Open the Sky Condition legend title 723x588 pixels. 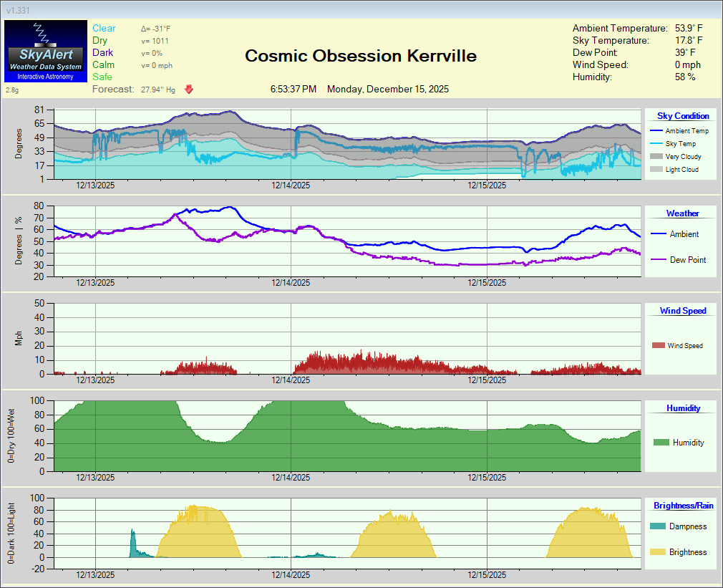click(x=683, y=116)
